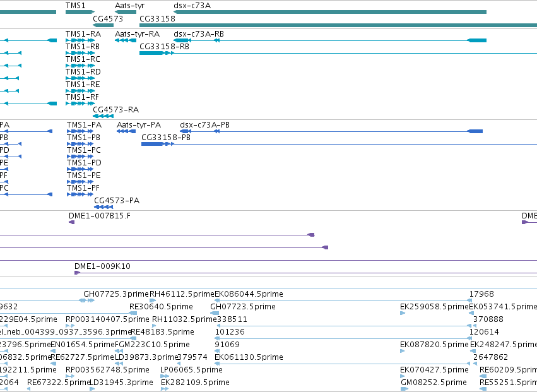Click the 120614 feature label
Viewport: 537px width, 392px height.
484,332
